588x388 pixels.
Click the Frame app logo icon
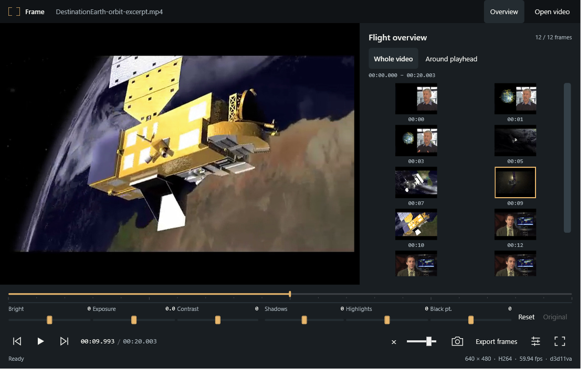pos(14,12)
